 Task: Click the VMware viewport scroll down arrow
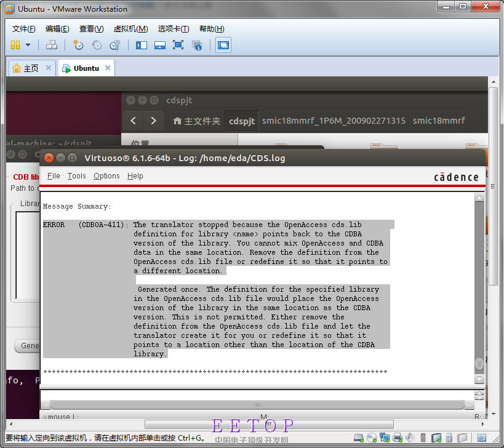tap(494, 414)
